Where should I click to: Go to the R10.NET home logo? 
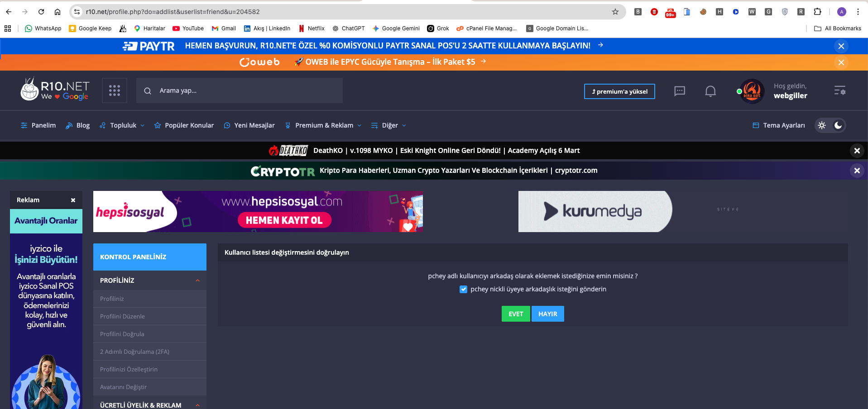click(x=55, y=89)
